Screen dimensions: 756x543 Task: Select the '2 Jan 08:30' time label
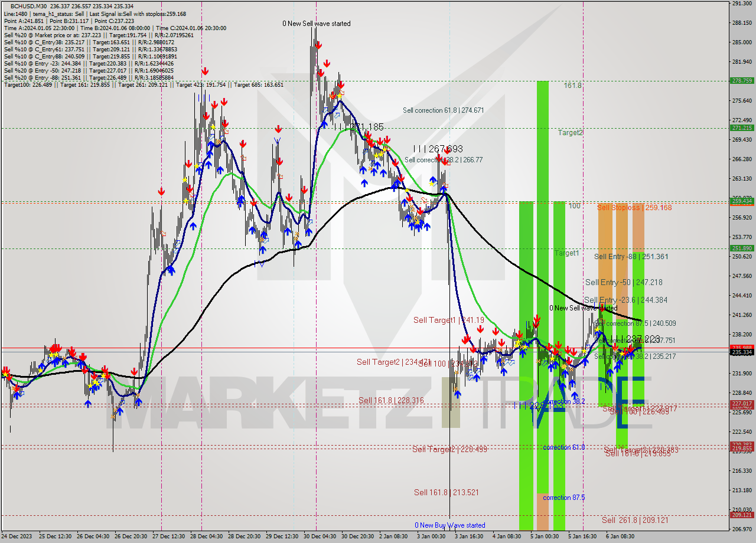tap(393, 537)
